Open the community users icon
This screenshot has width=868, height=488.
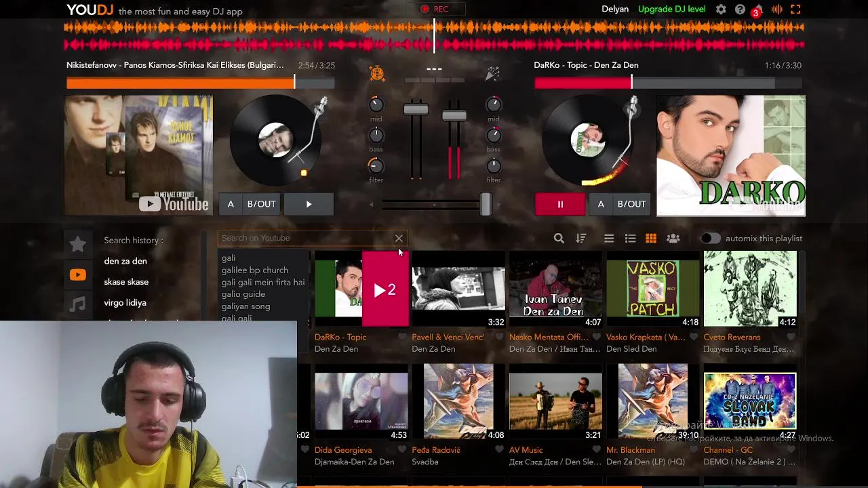click(x=673, y=239)
